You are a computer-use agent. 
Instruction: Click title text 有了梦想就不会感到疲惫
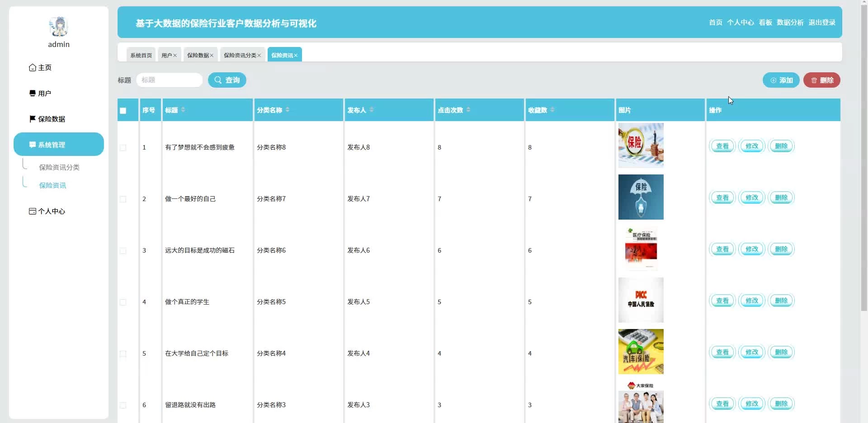click(x=200, y=147)
